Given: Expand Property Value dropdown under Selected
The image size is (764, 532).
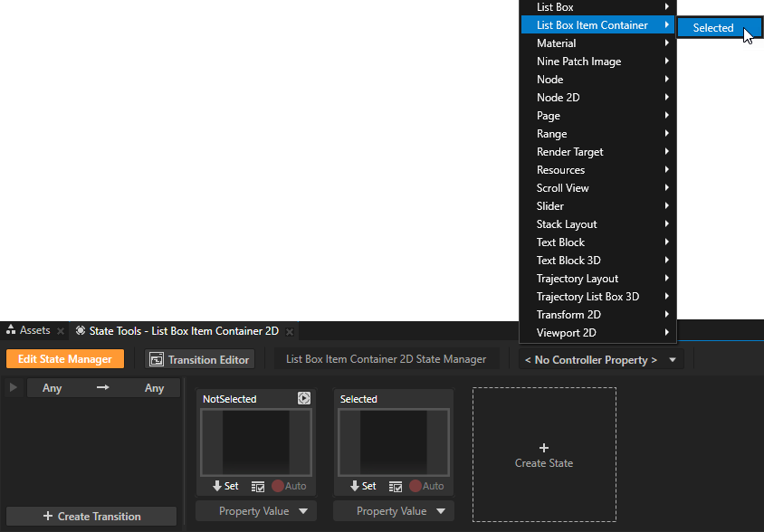Looking at the screenshot, I should point(394,511).
